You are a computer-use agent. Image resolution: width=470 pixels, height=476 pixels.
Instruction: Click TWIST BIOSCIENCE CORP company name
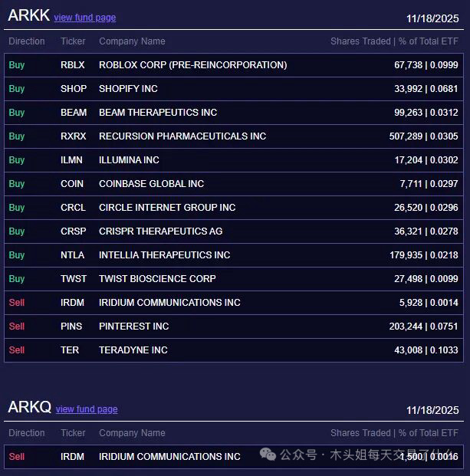[157, 279]
